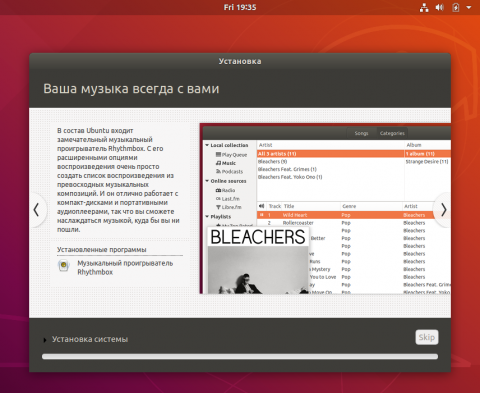Select Bleachers Feat. Grimes (1) artist
The image size is (480, 393).
point(287,169)
